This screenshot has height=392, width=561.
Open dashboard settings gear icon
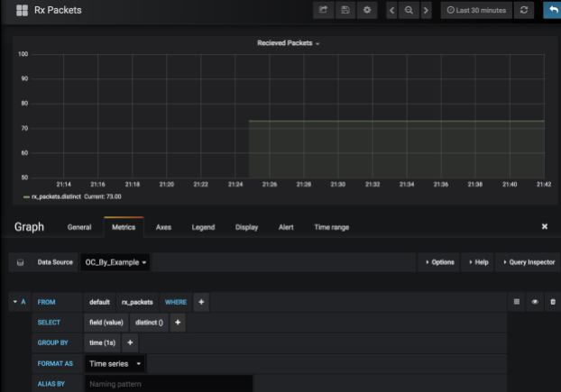[367, 10]
